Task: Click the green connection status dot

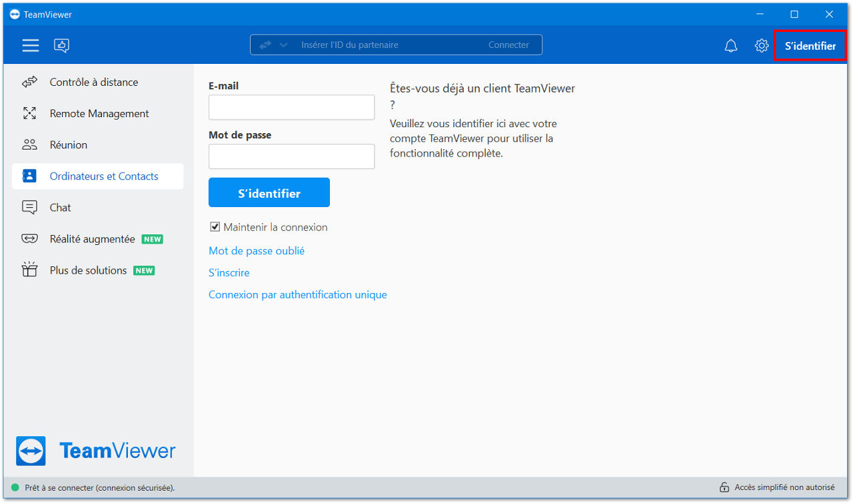Action: 15,487
